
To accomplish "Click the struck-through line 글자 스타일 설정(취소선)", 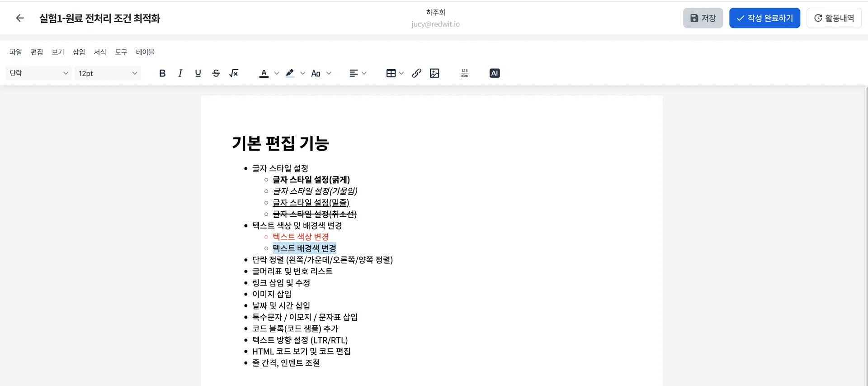I will click(x=315, y=214).
